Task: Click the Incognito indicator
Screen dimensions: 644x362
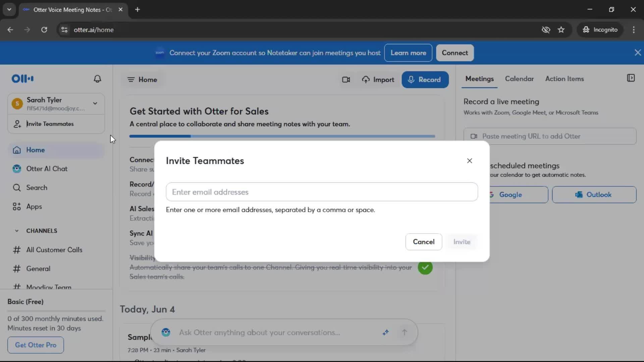Action: point(600,30)
